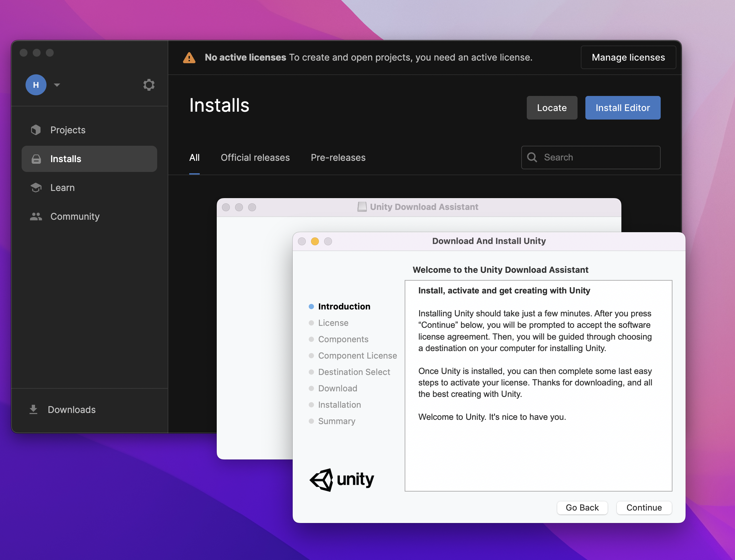Click the Locate button

551,108
